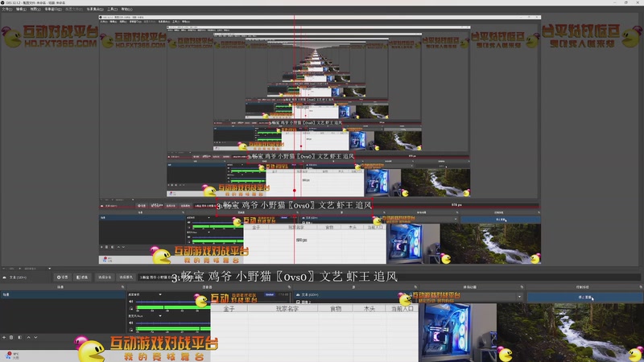Viewport: 644px width, 362px height.
Task: Open the 停靠窗口 menu
Action: [x=52, y=9]
